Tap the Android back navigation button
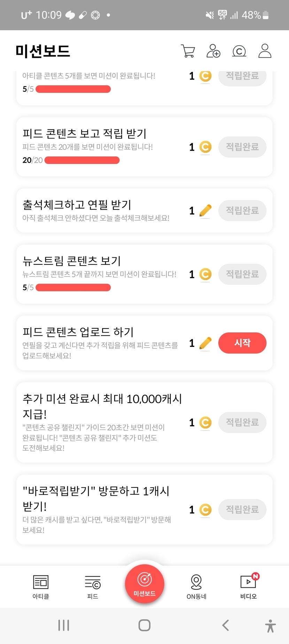 226,625
